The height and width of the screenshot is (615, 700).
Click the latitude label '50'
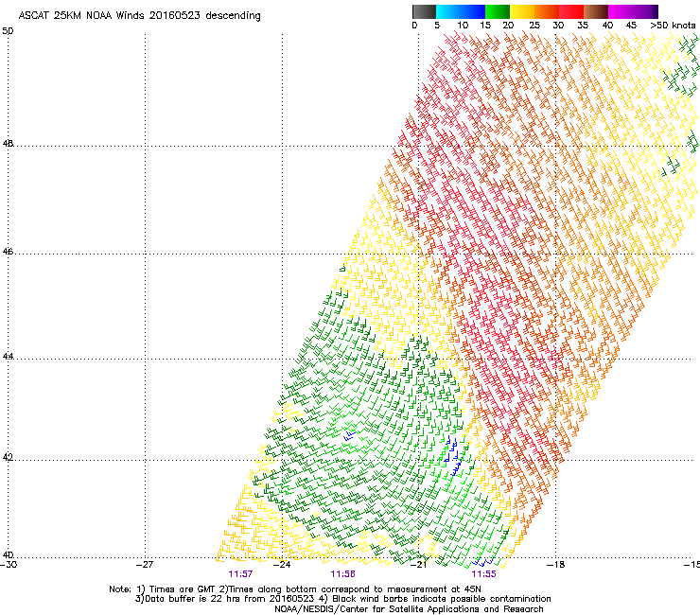point(8,31)
